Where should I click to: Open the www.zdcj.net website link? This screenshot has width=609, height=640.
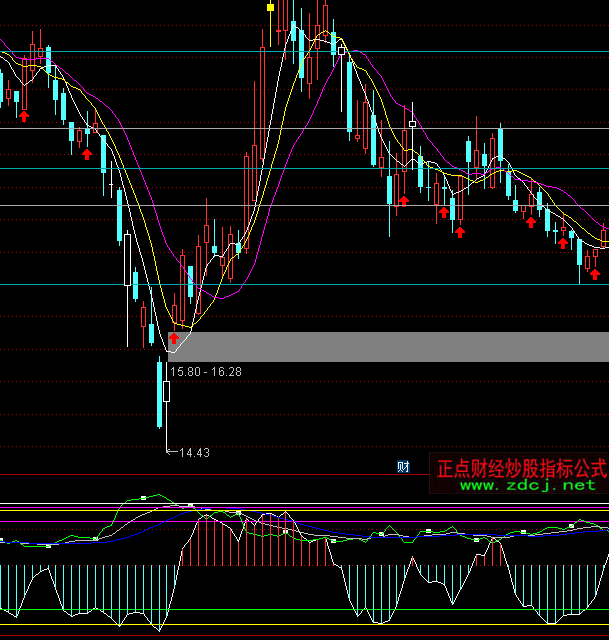527,485
